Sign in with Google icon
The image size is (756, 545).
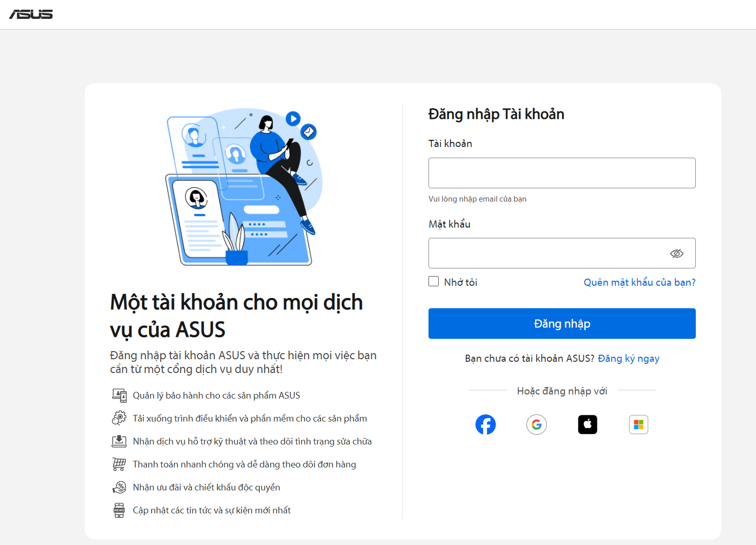[x=537, y=425]
